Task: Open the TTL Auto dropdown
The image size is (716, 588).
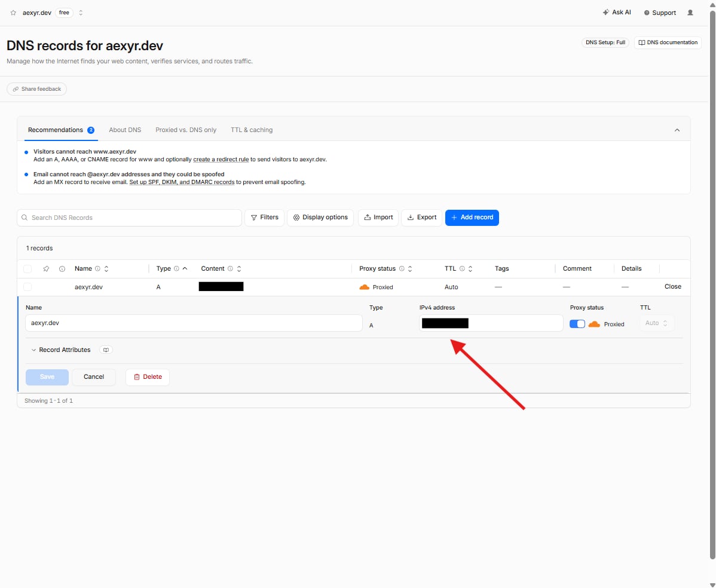Action: [657, 323]
